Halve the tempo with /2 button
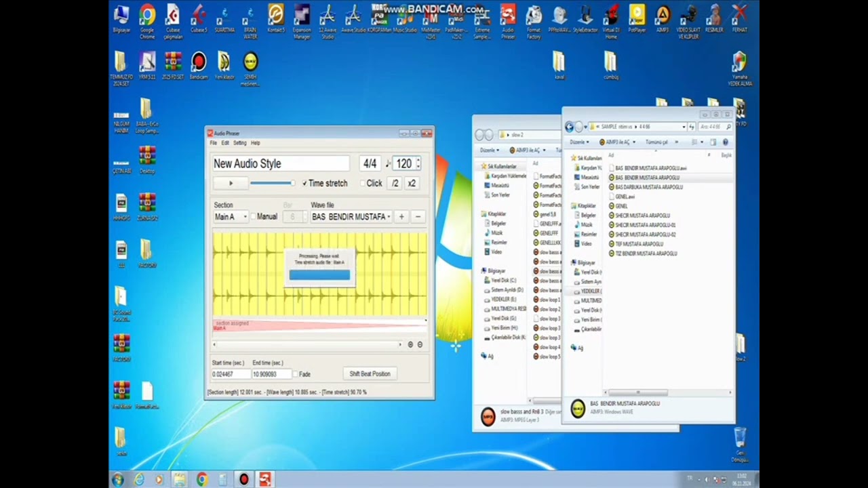The image size is (868, 488). pyautogui.click(x=395, y=183)
